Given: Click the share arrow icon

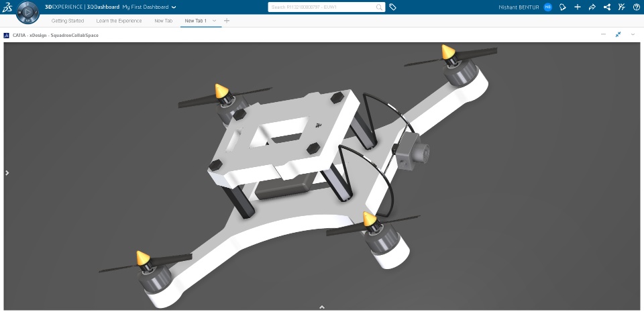Looking at the screenshot, I should (592, 7).
